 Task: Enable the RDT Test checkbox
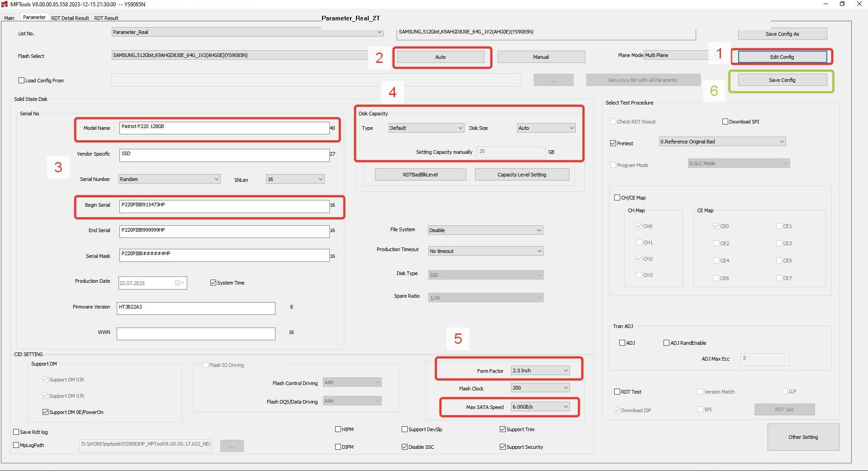pos(617,392)
